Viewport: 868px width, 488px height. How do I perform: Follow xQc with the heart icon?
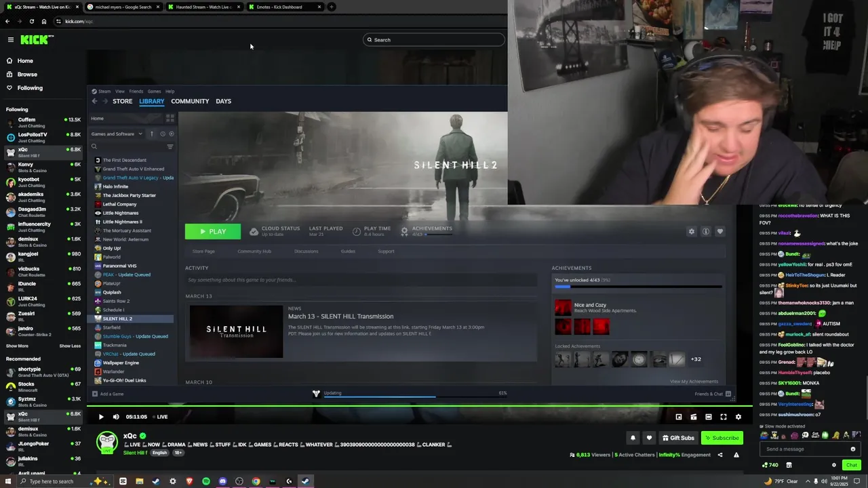(x=649, y=438)
